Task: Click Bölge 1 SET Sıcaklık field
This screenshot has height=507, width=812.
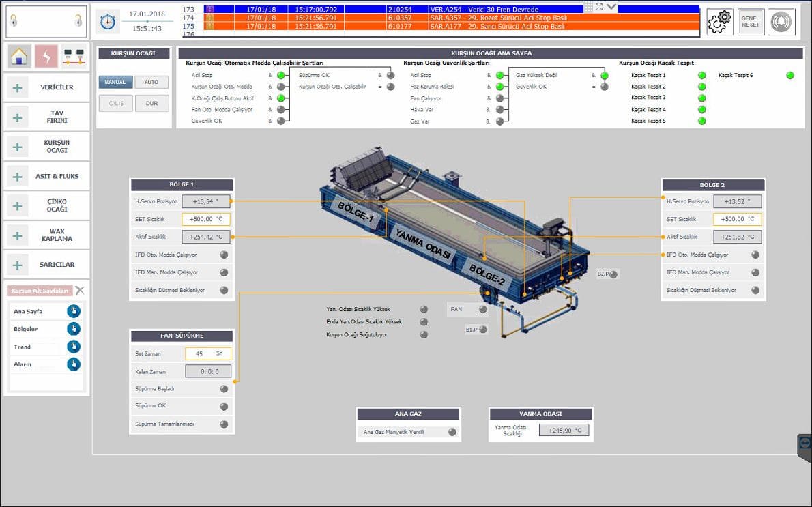Action: click(206, 220)
